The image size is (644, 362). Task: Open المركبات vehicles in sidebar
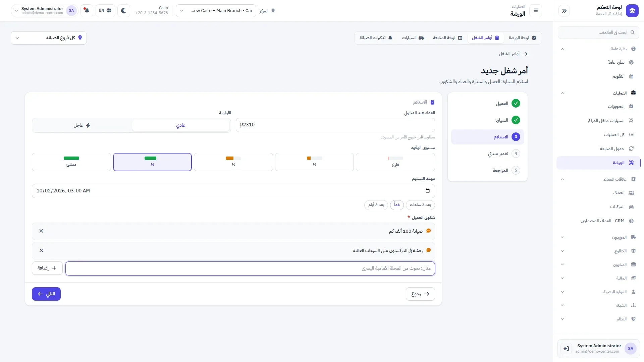598,207
